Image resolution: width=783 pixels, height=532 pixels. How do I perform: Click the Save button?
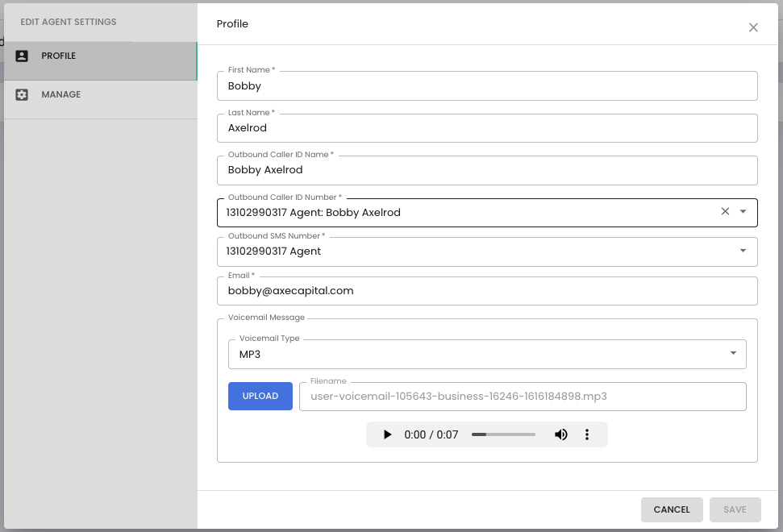point(735,509)
